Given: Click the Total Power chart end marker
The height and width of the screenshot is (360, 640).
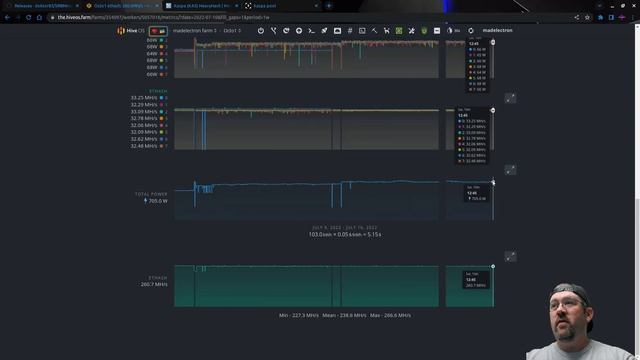Looking at the screenshot, I should (493, 182).
